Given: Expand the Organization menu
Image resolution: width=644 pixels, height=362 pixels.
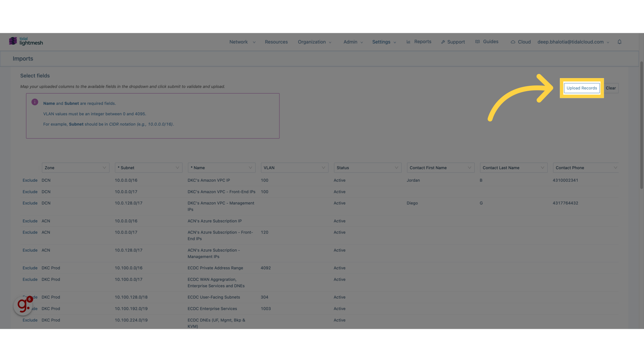Looking at the screenshot, I should tap(315, 42).
